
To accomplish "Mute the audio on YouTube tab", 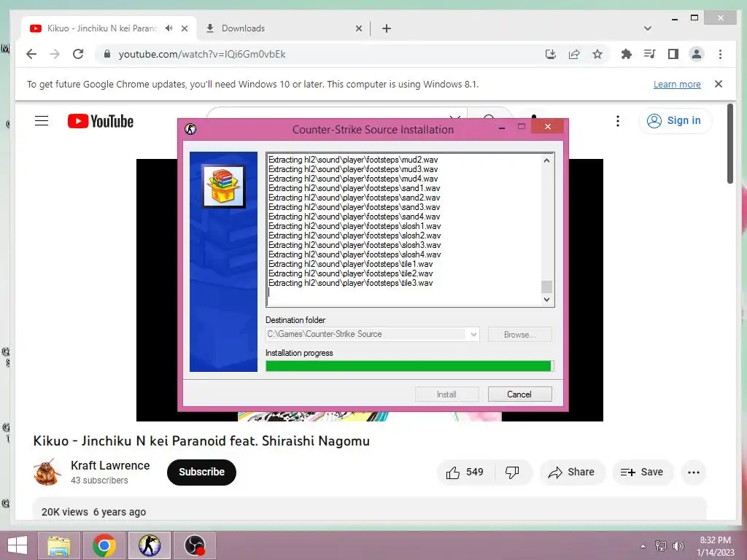I will (169, 28).
